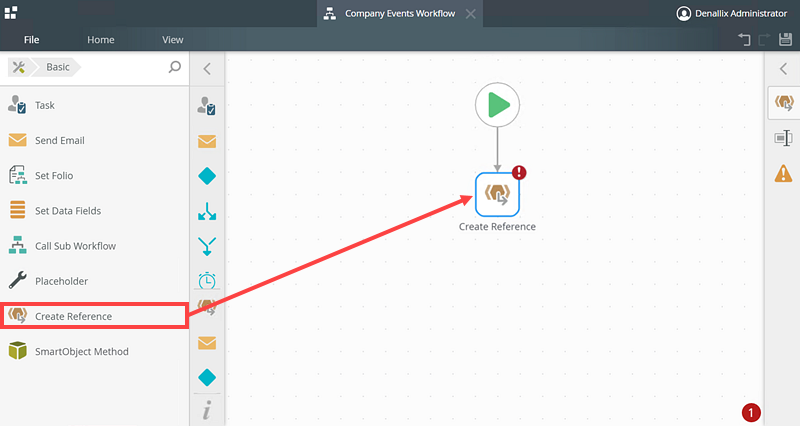Screen dimensions: 800x426
Task: Select the Create Reference step on canvas
Action: (x=497, y=194)
